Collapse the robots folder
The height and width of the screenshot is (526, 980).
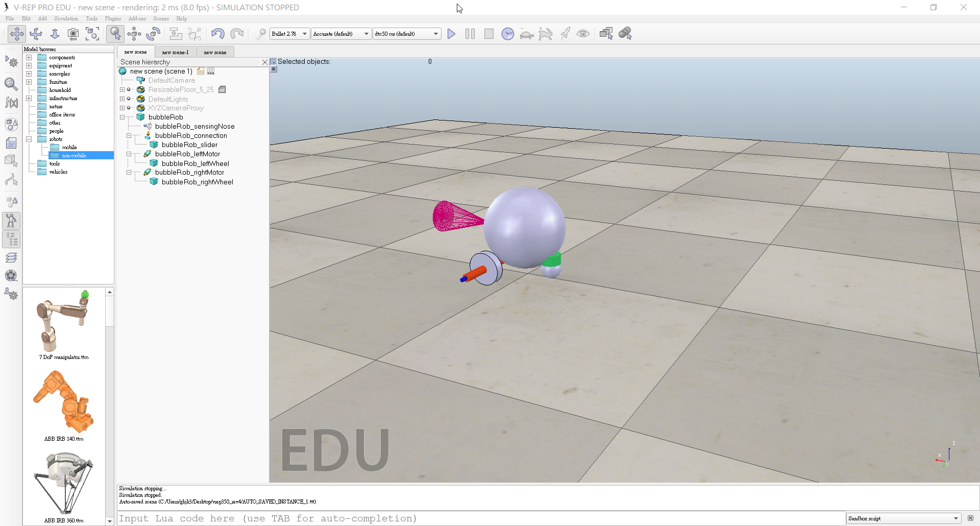(x=29, y=139)
